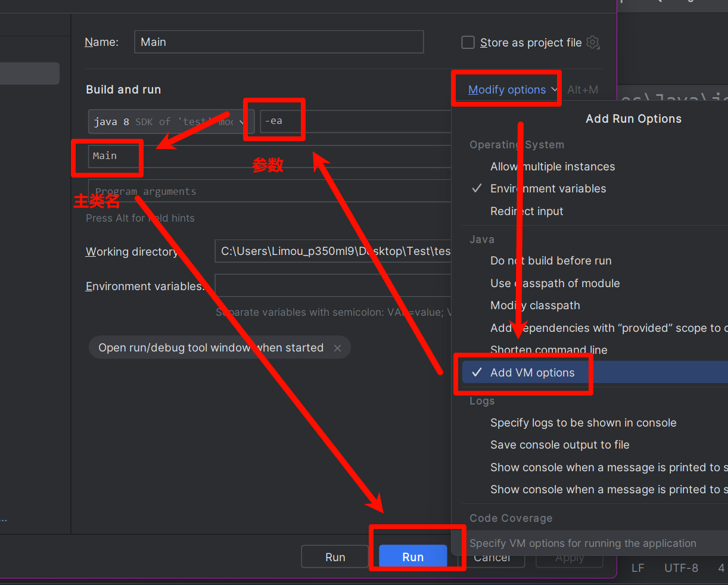This screenshot has height=585, width=728.
Task: Select Allow multiple instances option
Action: click(x=552, y=167)
